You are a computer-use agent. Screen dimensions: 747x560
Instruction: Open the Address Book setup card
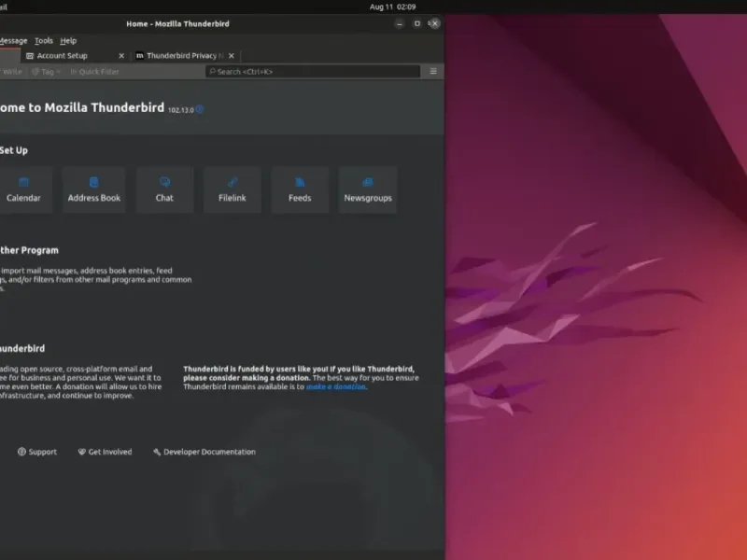(94, 189)
